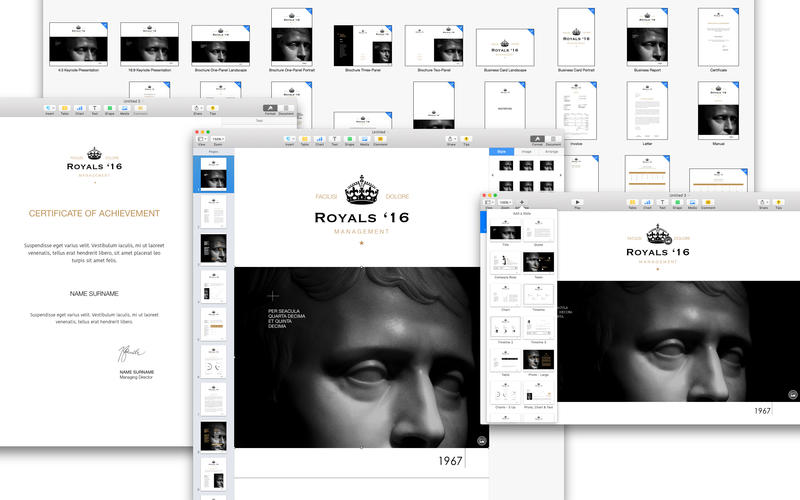Open View dropdown in Keynote window
Screen dimensions: 800x500
pos(489,202)
